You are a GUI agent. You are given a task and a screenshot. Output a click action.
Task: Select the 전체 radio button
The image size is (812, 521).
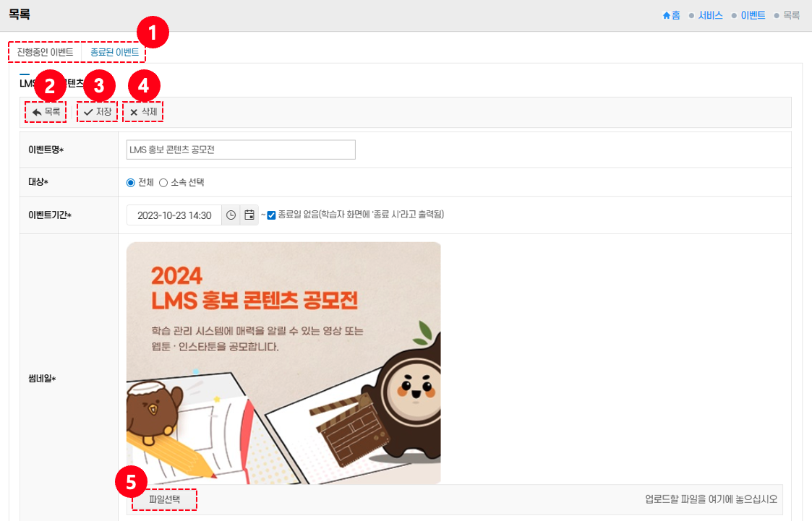click(x=130, y=183)
